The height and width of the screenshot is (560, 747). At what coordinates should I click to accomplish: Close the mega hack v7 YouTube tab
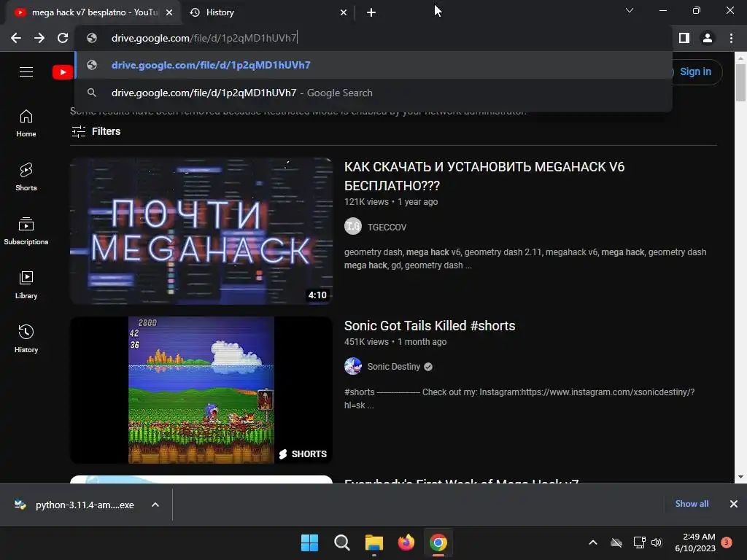tap(169, 13)
